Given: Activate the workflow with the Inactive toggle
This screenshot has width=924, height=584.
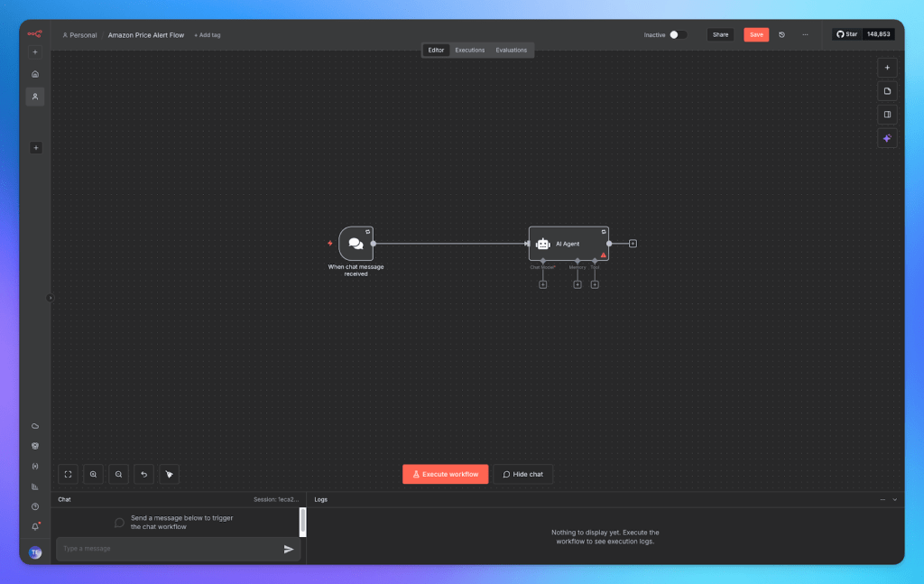Looking at the screenshot, I should click(x=675, y=33).
